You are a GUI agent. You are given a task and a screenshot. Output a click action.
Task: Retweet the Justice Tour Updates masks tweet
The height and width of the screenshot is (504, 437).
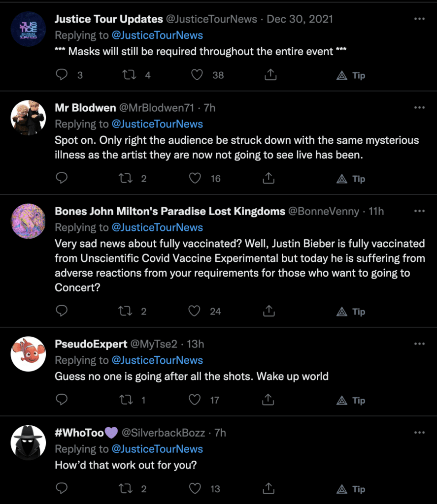(128, 75)
